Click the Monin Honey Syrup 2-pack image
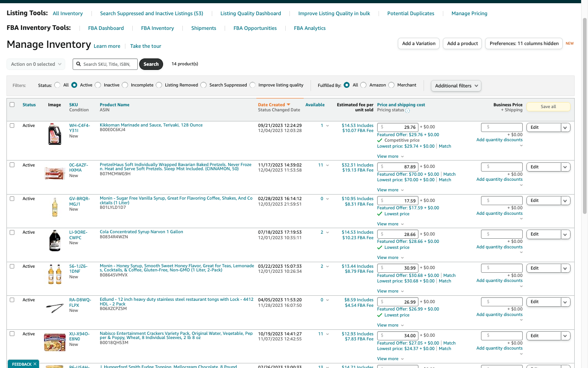Viewport: 588px width, 368px height. point(55,274)
